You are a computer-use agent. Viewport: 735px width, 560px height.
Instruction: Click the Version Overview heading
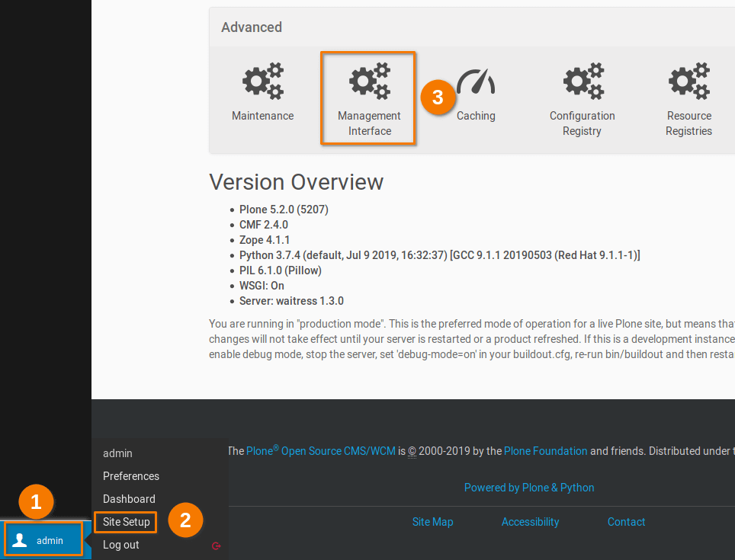pyautogui.click(x=297, y=181)
